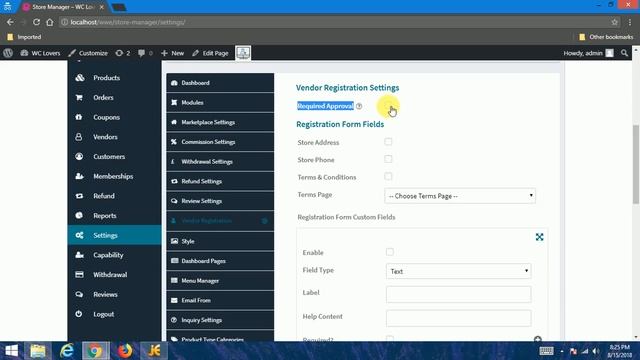Image resolution: width=640 pixels, height=360 pixels.
Task: Open the Choose Terms Page dropdown
Action: (x=460, y=196)
